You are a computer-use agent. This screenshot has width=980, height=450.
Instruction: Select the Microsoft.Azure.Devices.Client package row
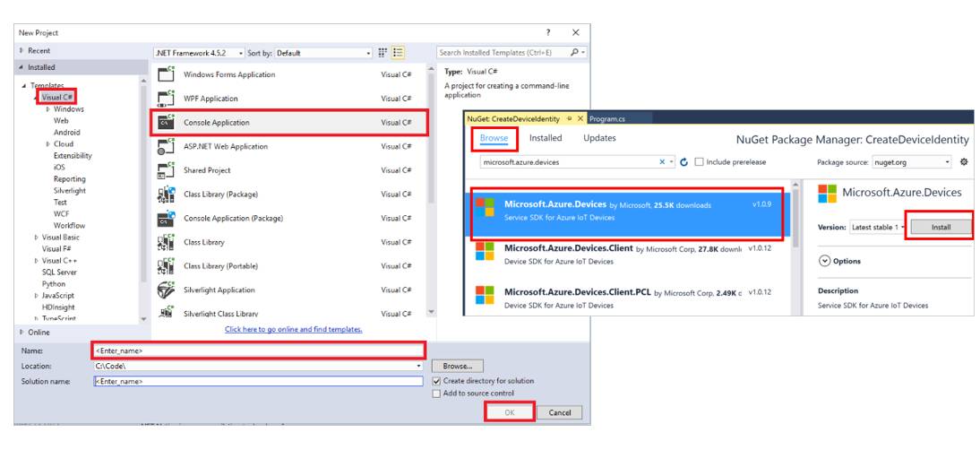[x=628, y=255]
